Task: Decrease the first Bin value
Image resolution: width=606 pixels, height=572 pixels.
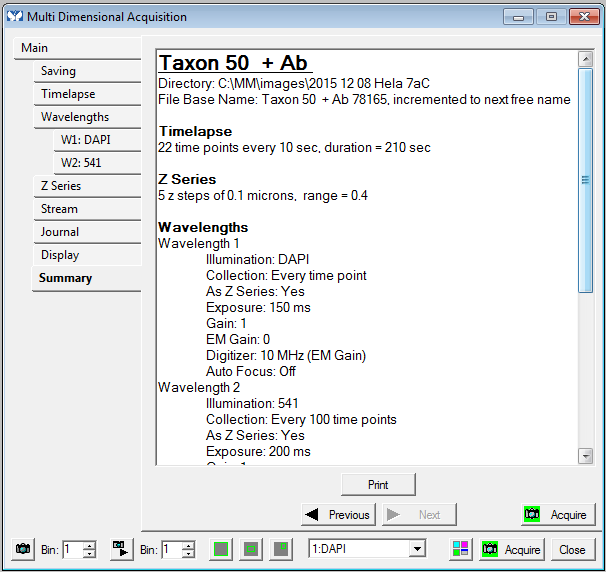Action: coord(90,553)
